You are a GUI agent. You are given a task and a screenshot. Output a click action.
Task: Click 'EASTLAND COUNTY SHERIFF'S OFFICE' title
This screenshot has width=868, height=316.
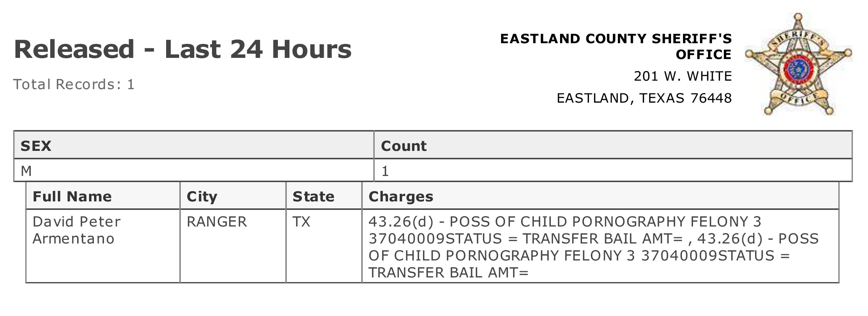point(616,46)
